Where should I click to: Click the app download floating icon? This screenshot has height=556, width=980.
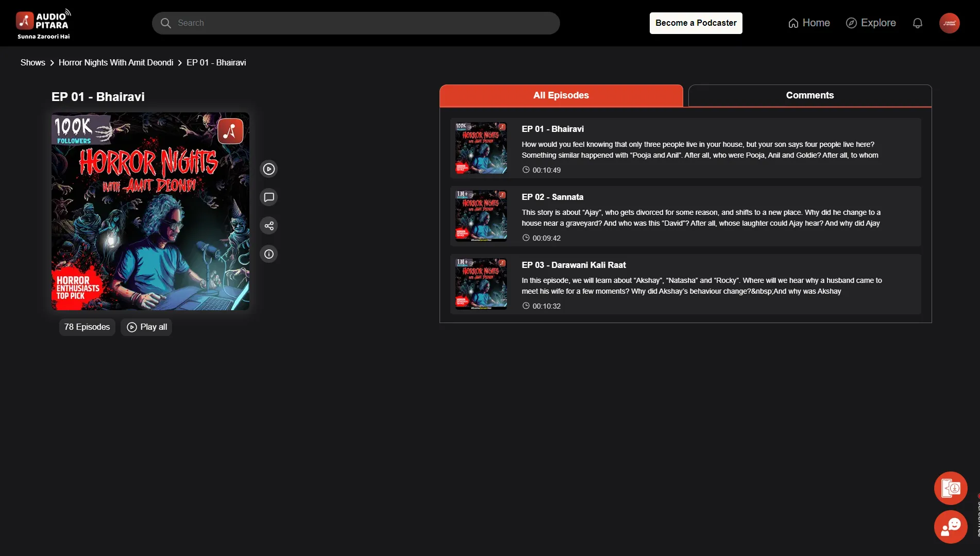coord(951,488)
